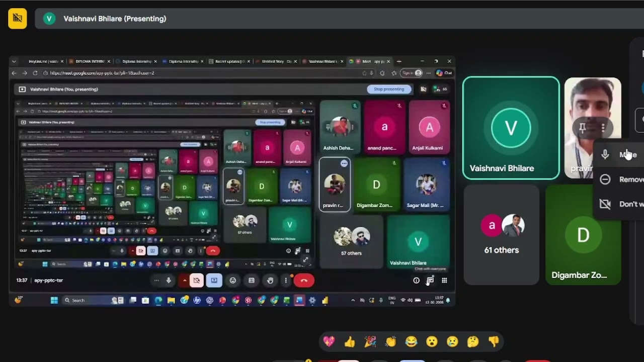Viewport: 644px width, 362px height.
Task: Open 57 others tile in shared Meet
Action: (352, 241)
